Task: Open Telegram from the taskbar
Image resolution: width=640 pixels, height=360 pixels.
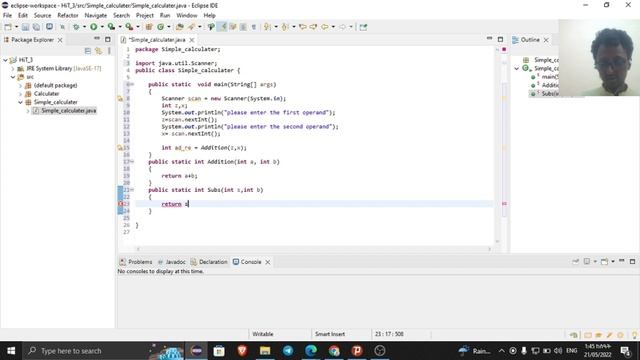Action: [x=288, y=351]
